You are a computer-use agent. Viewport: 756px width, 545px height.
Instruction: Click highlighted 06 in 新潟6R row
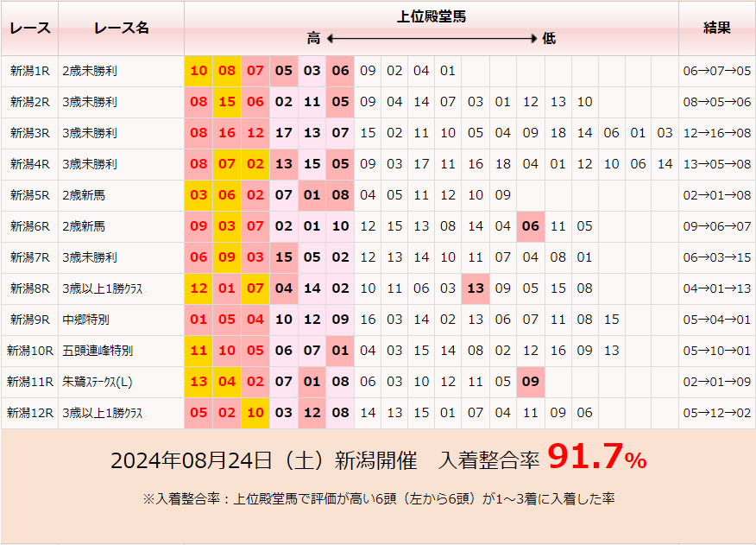tap(531, 226)
